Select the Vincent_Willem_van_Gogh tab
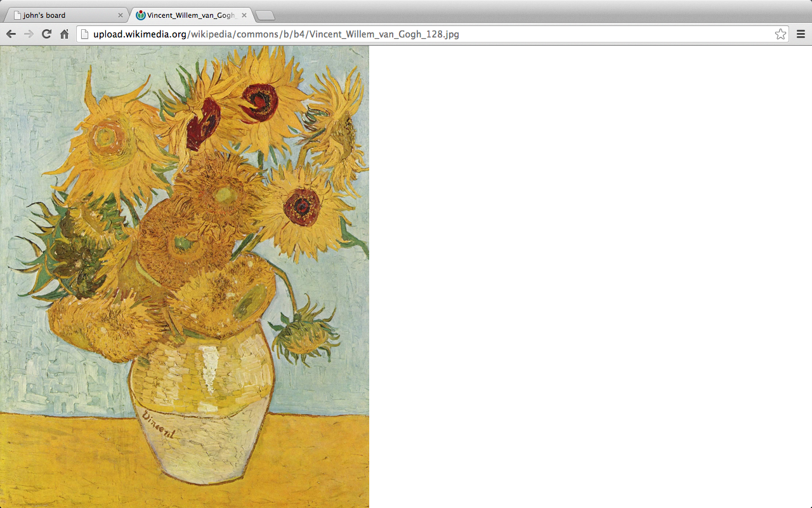 pos(191,15)
